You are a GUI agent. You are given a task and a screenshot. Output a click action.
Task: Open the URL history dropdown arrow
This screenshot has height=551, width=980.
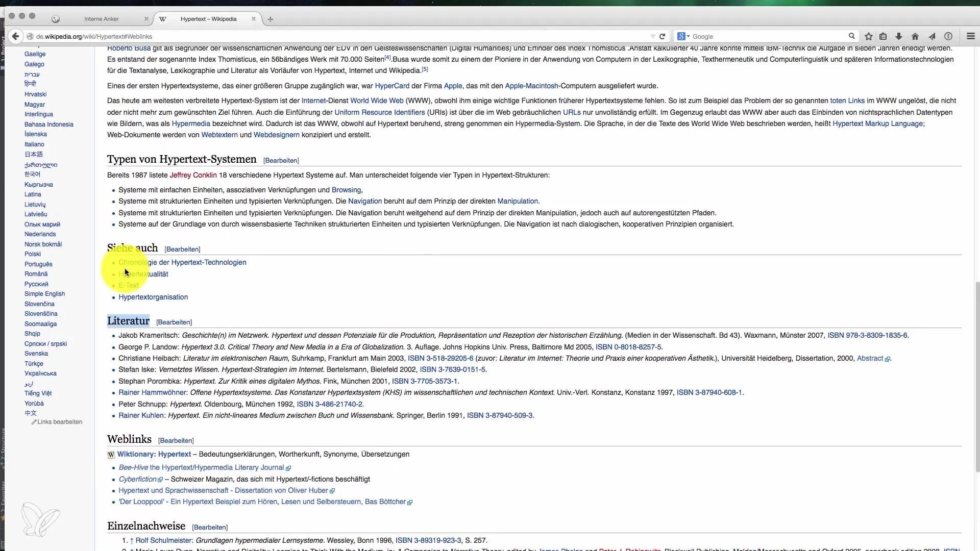coord(653,36)
